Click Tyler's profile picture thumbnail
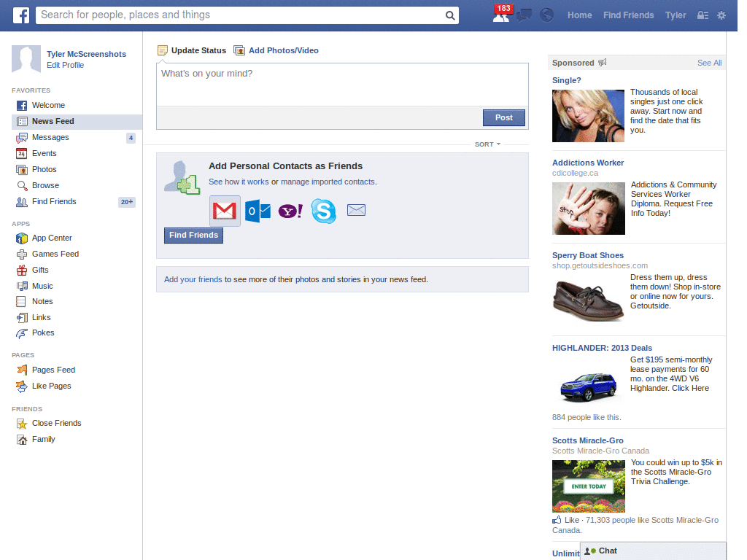 click(26, 59)
